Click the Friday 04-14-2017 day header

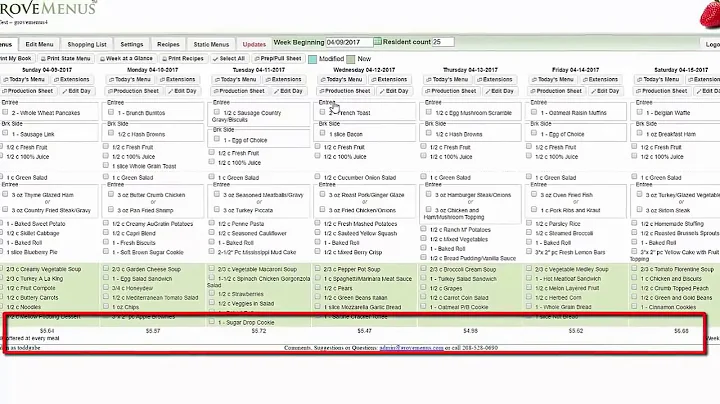(x=575, y=70)
